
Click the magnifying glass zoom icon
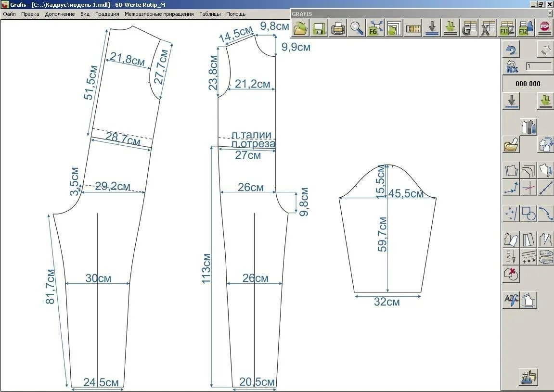tap(357, 28)
